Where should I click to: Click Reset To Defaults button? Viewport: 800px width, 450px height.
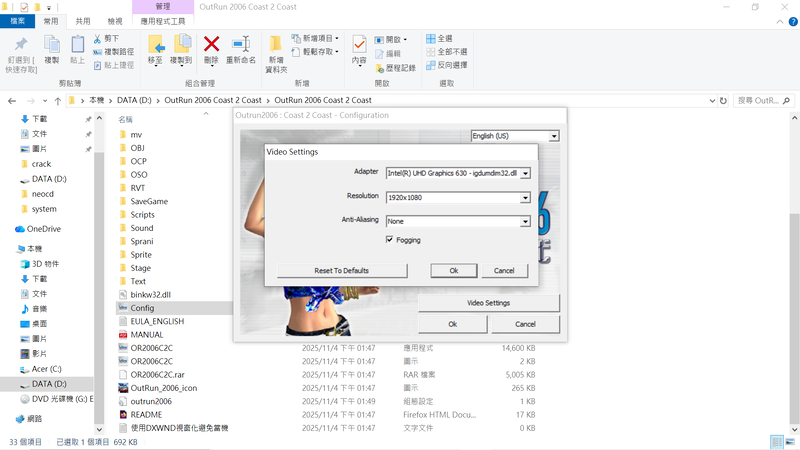[342, 270]
